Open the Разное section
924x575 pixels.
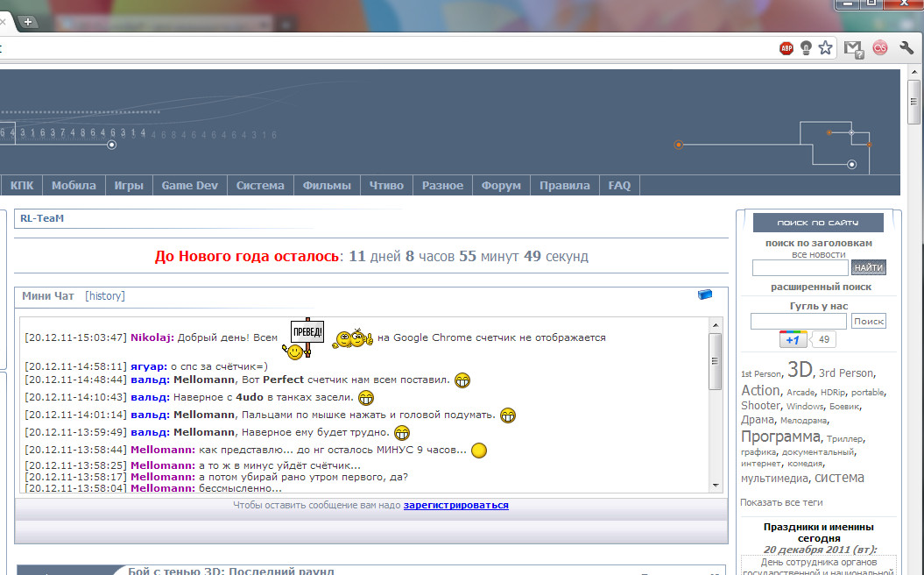pyautogui.click(x=442, y=185)
